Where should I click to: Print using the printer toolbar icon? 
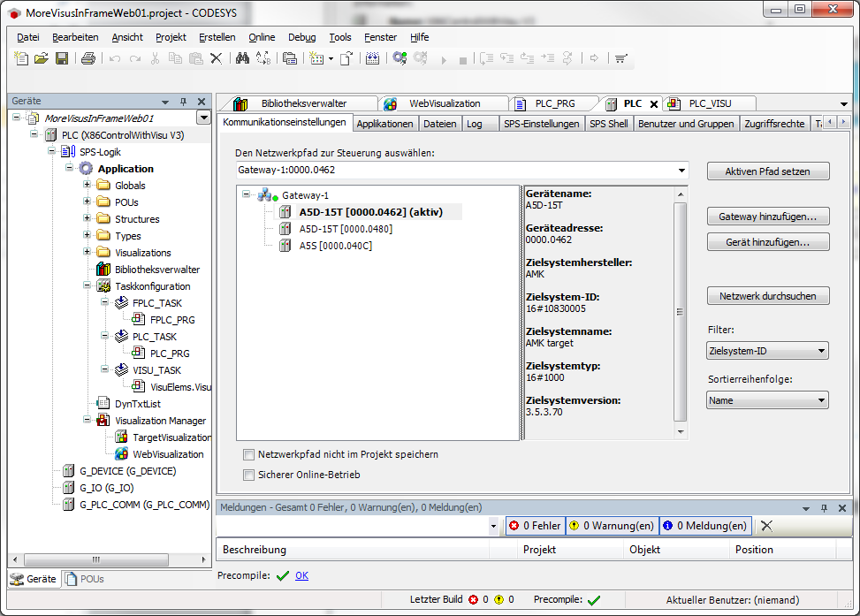coord(88,58)
